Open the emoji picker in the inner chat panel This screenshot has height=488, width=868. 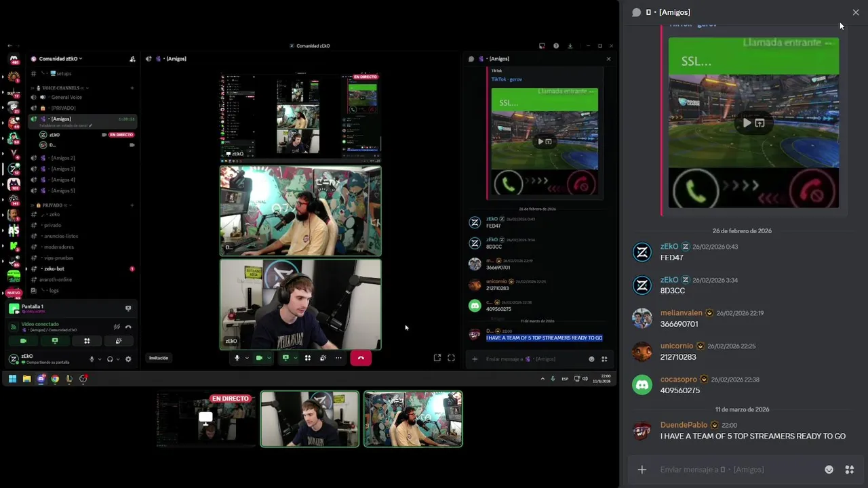[x=591, y=359]
